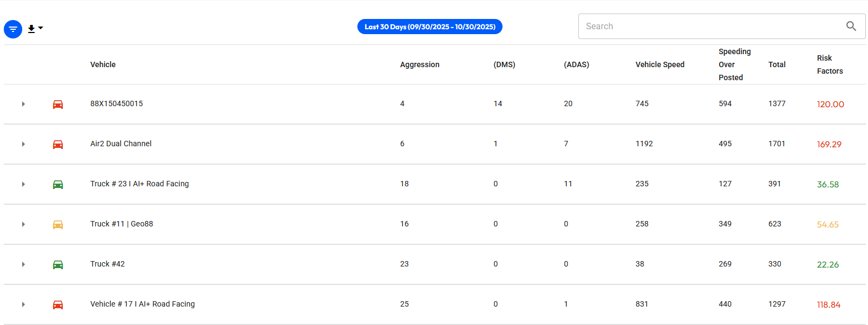The image size is (868, 325).
Task: Sort by the Vehicle Speed column header
Action: click(x=660, y=64)
